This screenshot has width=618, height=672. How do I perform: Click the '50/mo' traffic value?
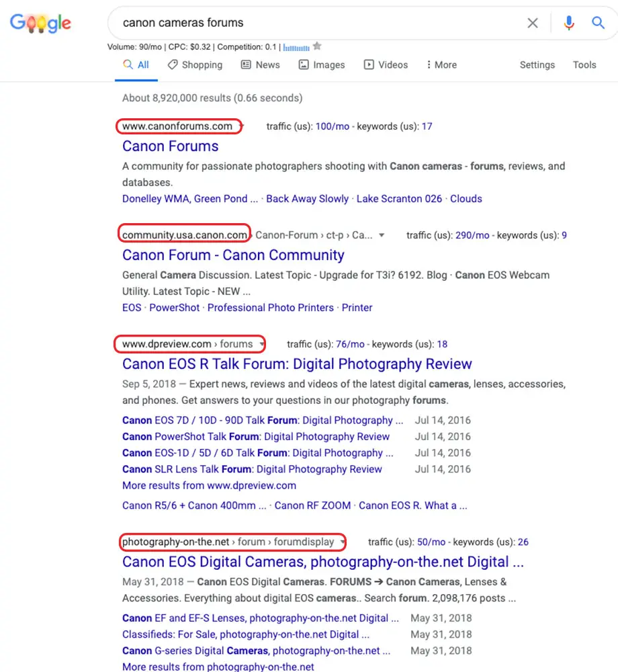point(431,542)
